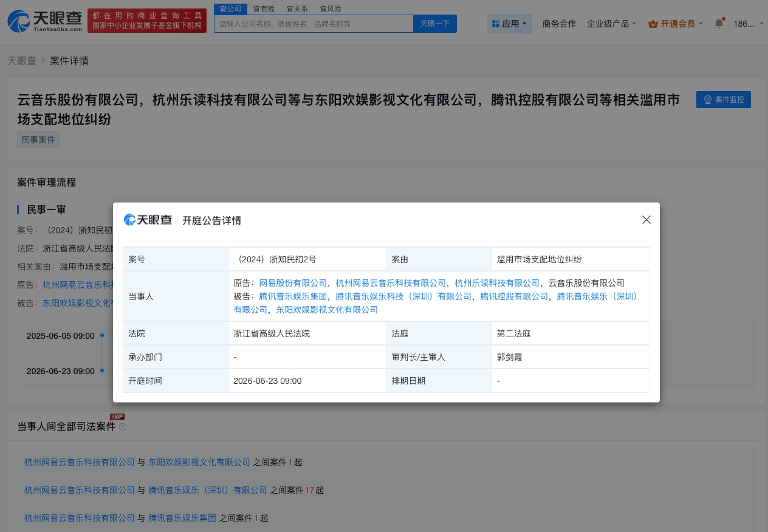Open 商务合作 link
The width and height of the screenshot is (768, 532).
coord(559,24)
